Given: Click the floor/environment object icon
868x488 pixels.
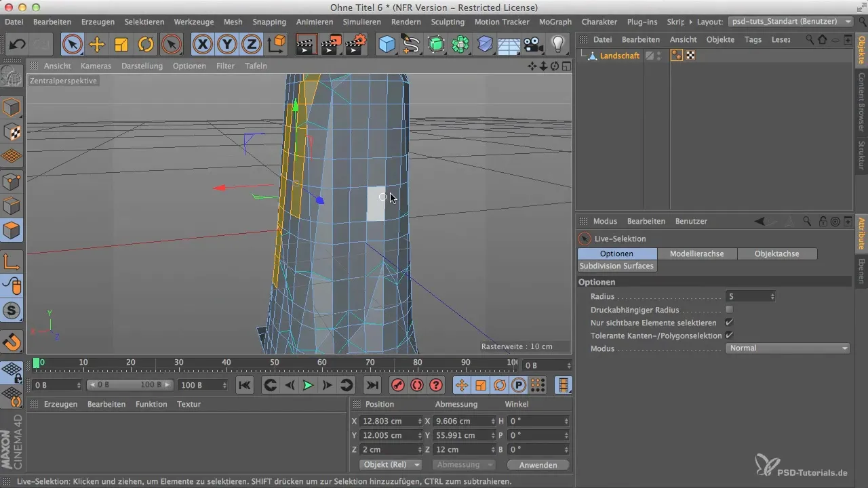Looking at the screenshot, I should point(509,45).
